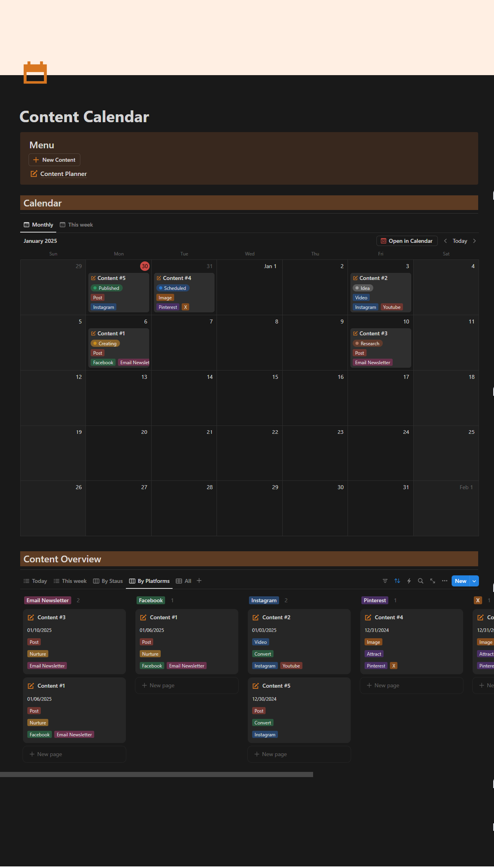This screenshot has height=868, width=494.
Task: Click the Facebook column header tag
Action: click(151, 600)
